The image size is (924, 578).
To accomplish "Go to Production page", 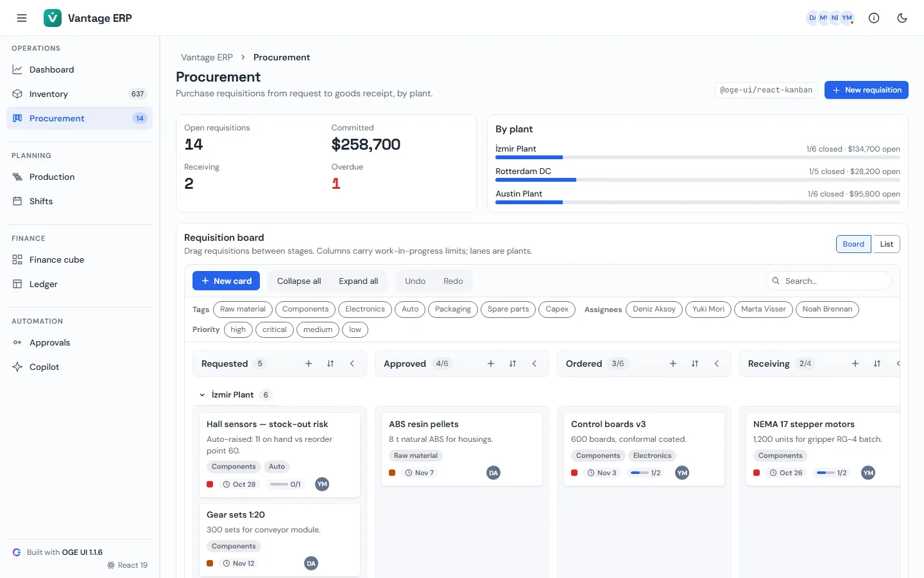I will pos(80,177).
